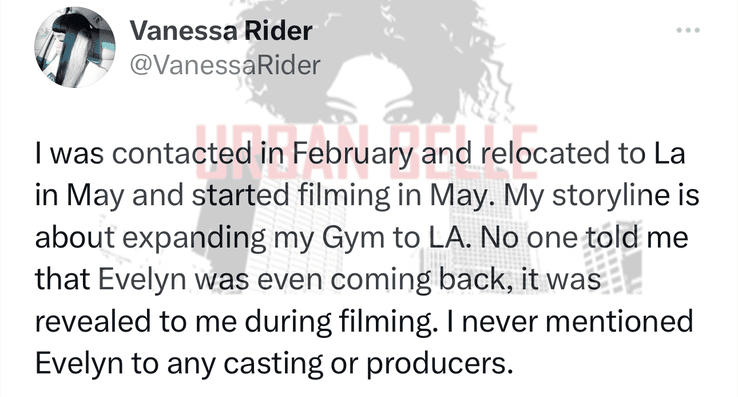Click the word February in the tweet
The width and height of the screenshot is (738, 397).
click(352, 154)
